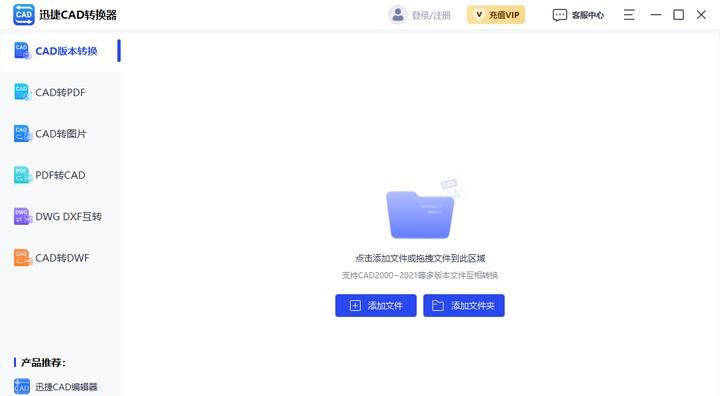The height and width of the screenshot is (396, 720).
Task: Click the V badge icon on 充值VIP
Action: pos(479,15)
